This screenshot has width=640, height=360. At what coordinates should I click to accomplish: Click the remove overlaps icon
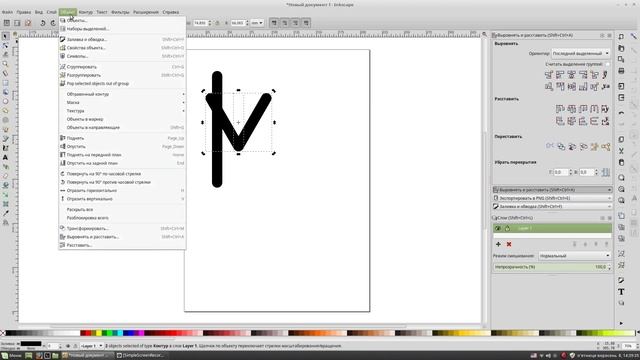pyautogui.click(x=606, y=172)
